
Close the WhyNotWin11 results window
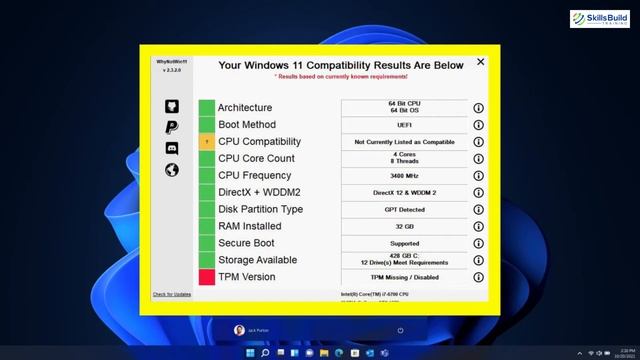[480, 62]
